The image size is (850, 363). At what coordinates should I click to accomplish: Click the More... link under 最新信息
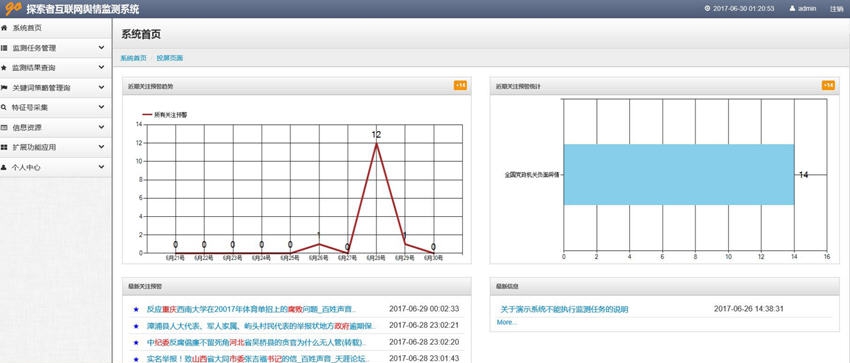507,322
